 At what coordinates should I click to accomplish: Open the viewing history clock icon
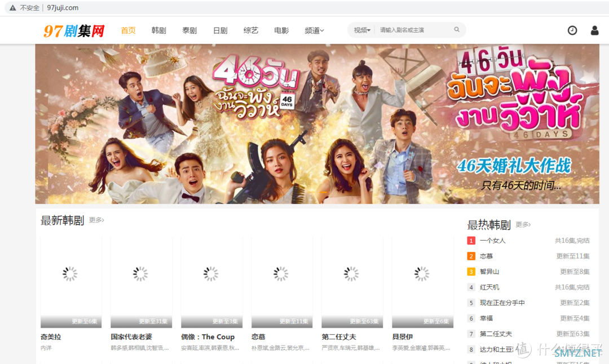[x=572, y=30]
